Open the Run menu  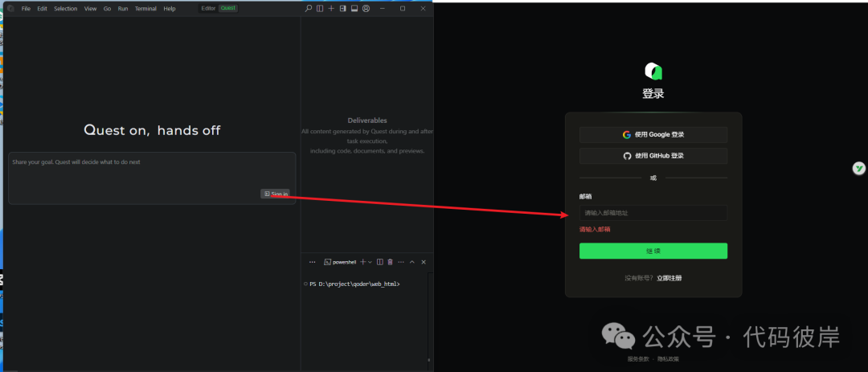pyautogui.click(x=123, y=8)
